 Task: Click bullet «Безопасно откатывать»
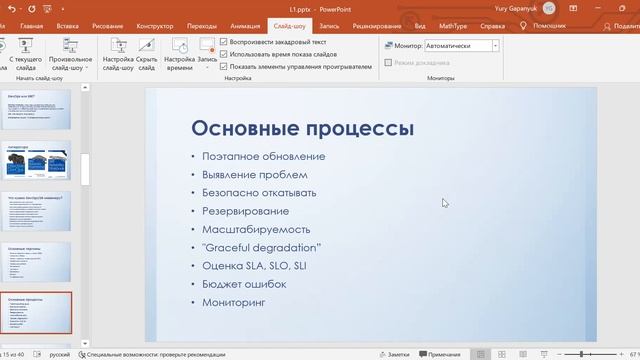[x=259, y=193]
